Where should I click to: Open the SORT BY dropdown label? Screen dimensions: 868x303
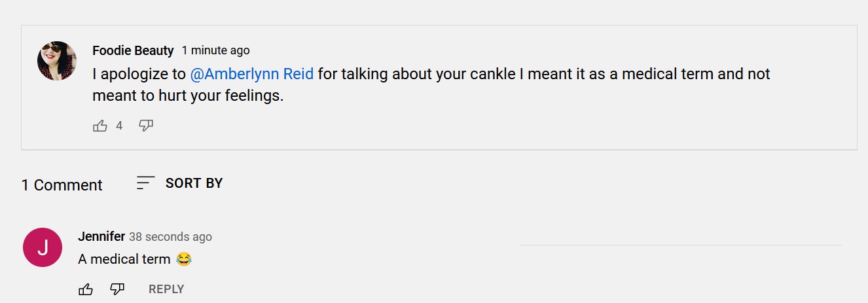pos(194,183)
